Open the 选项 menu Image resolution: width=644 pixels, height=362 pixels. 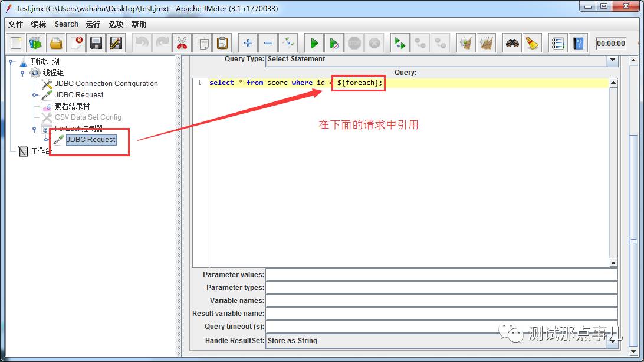pos(116,24)
